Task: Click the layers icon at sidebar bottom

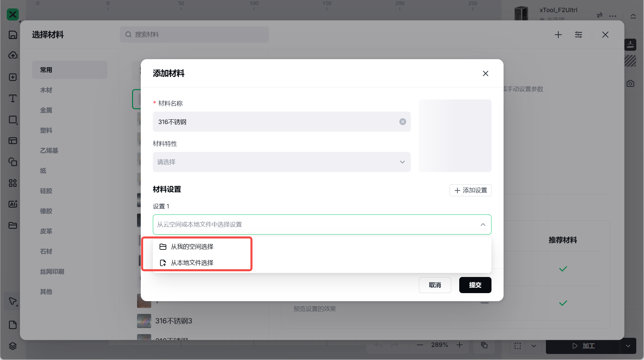Action: (13, 346)
